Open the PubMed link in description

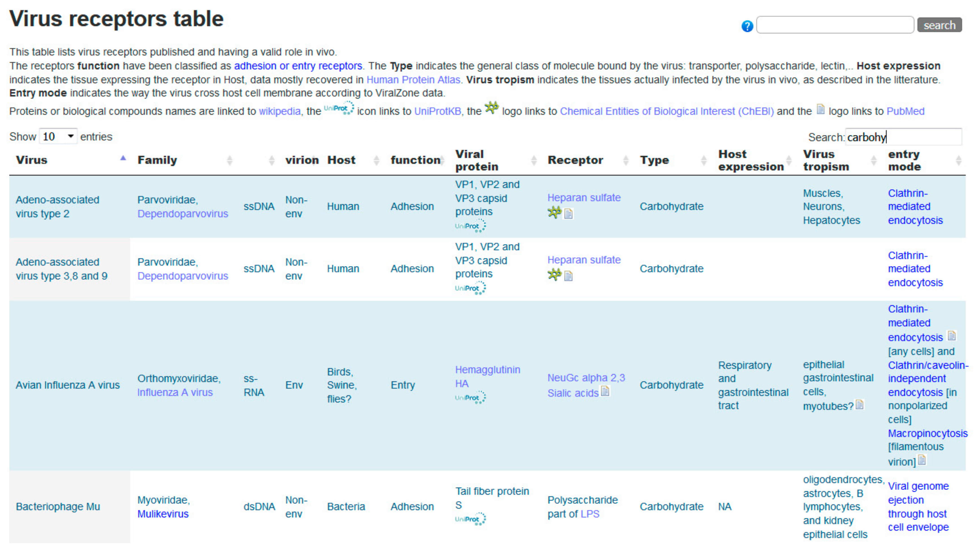pos(905,111)
